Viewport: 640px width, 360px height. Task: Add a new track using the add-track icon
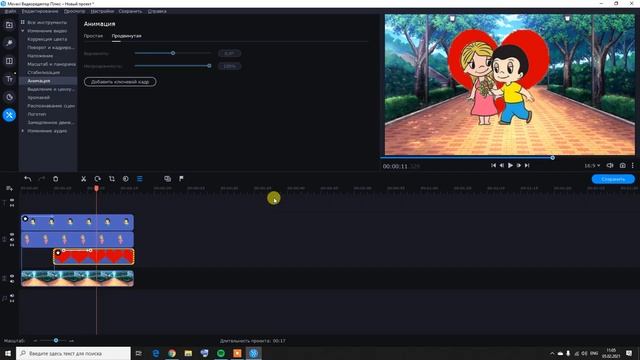(x=9, y=189)
